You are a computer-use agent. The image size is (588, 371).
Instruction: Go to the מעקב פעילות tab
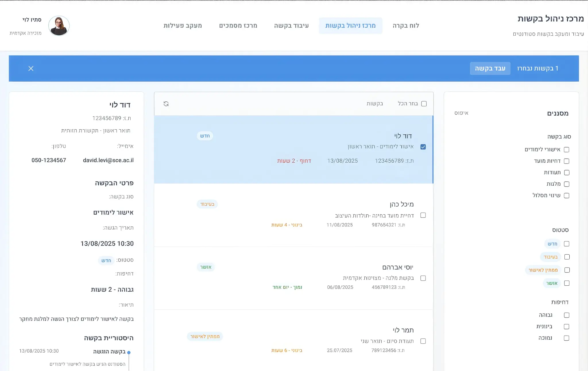click(183, 25)
